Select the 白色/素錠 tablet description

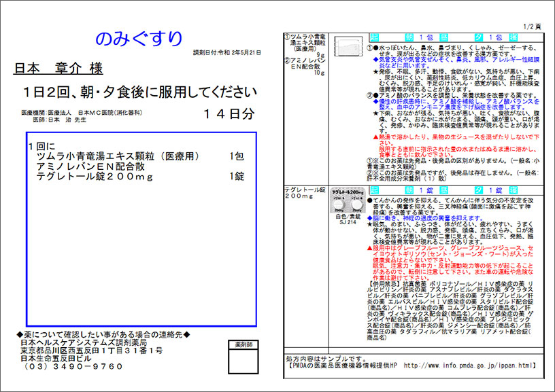348,216
